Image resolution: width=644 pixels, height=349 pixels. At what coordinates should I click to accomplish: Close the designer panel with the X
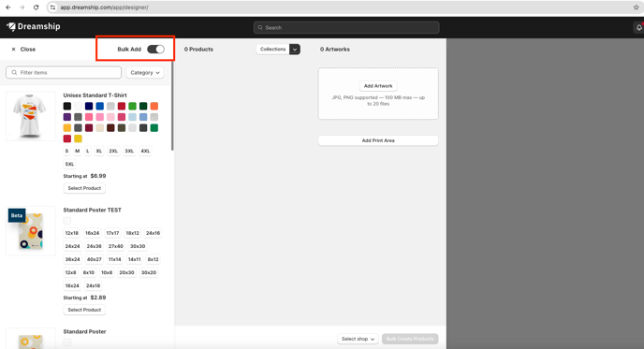pyautogui.click(x=13, y=50)
